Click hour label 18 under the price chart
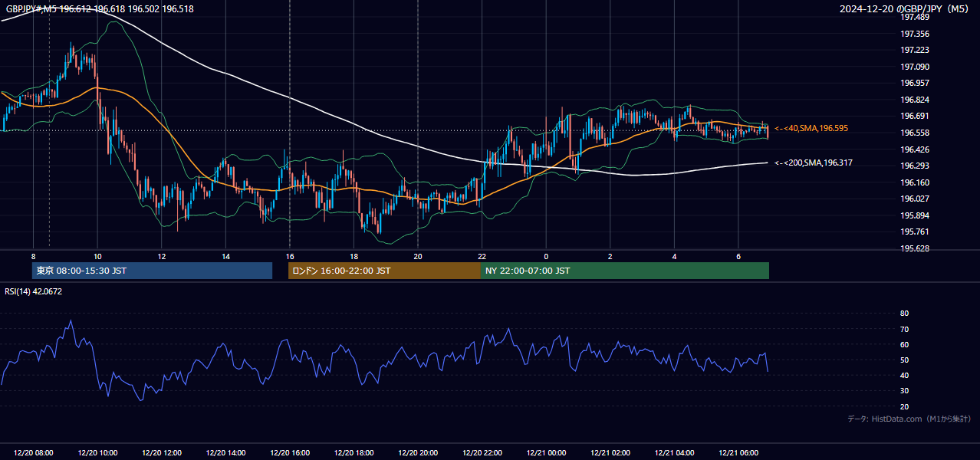The height and width of the screenshot is (460, 980). click(354, 256)
